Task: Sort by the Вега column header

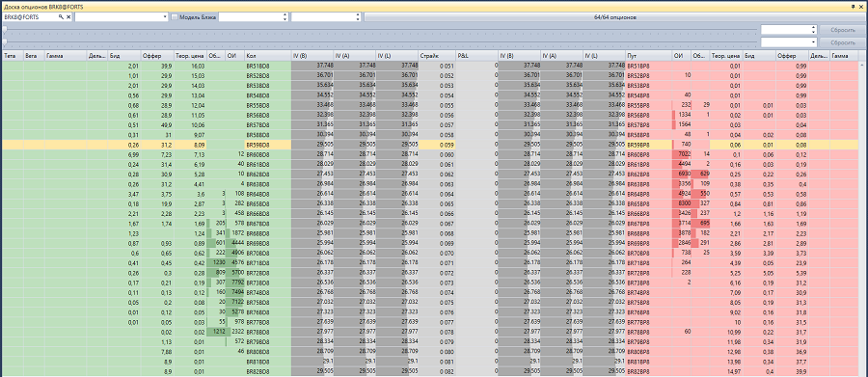Action: pos(35,55)
